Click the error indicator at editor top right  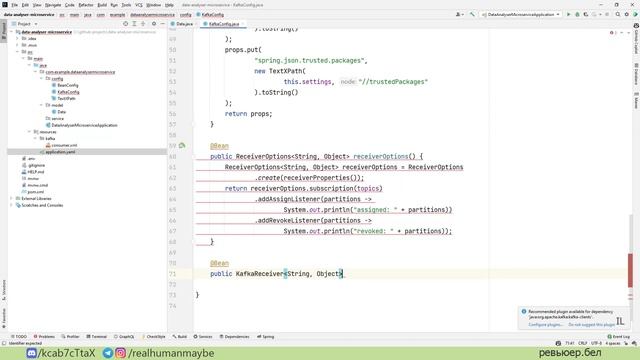pyautogui.click(x=612, y=33)
